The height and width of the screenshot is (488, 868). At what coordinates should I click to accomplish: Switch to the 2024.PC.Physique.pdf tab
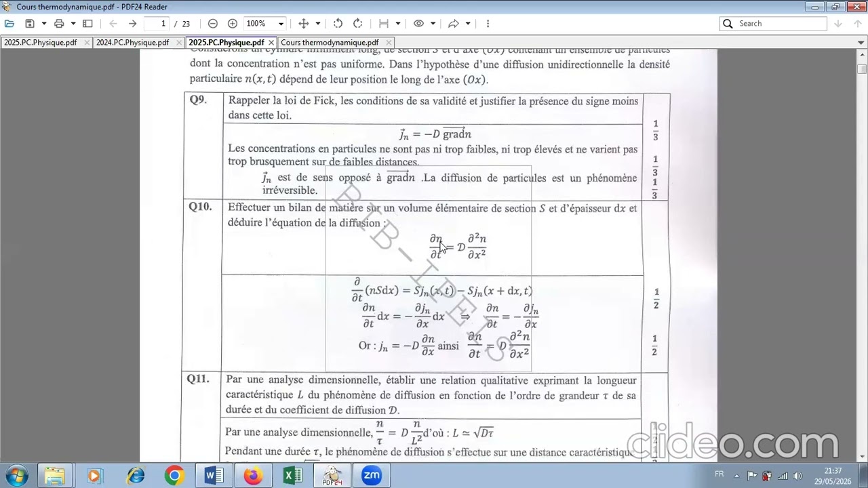132,43
